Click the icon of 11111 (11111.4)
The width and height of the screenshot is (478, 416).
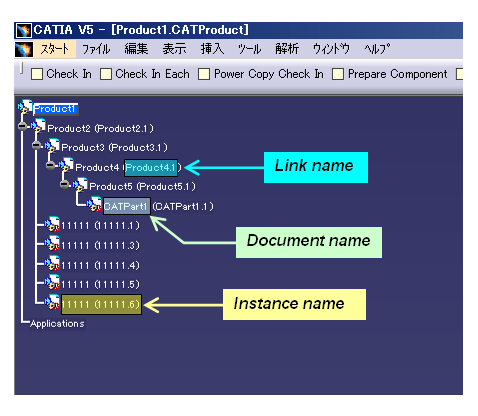[53, 263]
